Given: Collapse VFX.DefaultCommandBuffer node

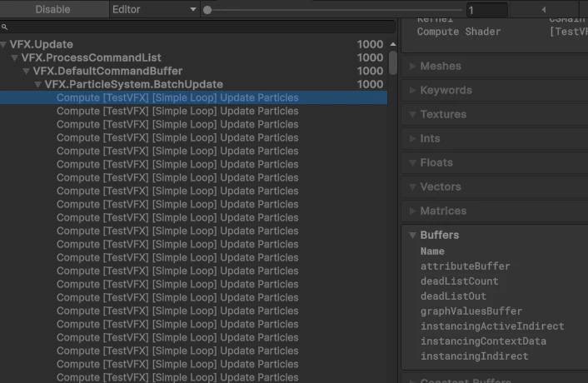Looking at the screenshot, I should pyautogui.click(x=27, y=72).
